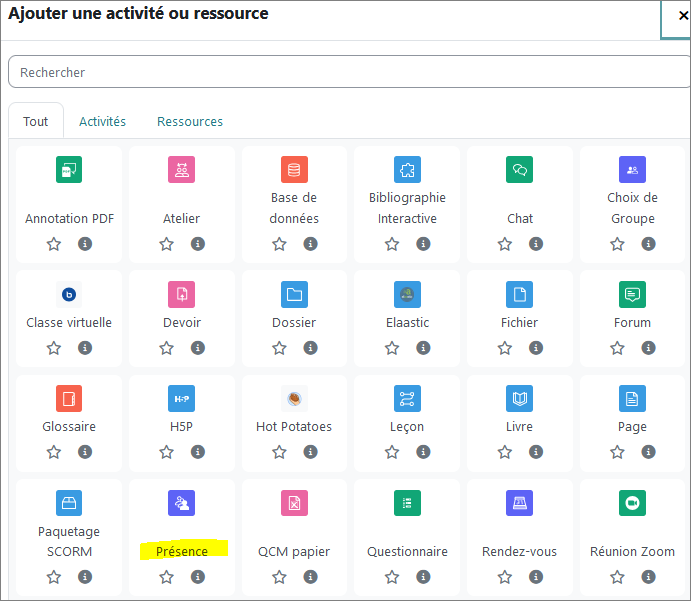Screen dimensions: 691x601
Task: Select the Leçon activity icon
Action: click(x=407, y=398)
